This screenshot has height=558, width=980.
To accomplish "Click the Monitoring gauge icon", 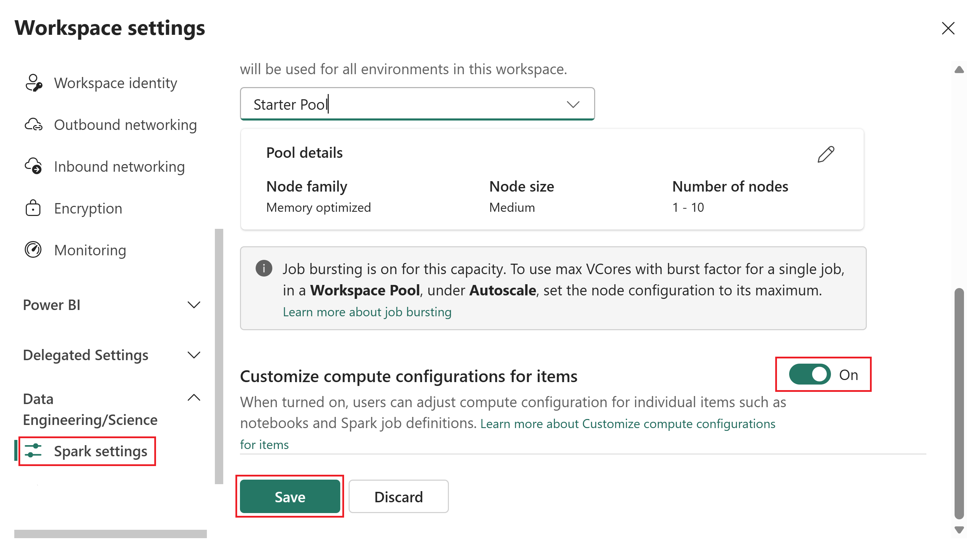I will click(x=33, y=250).
